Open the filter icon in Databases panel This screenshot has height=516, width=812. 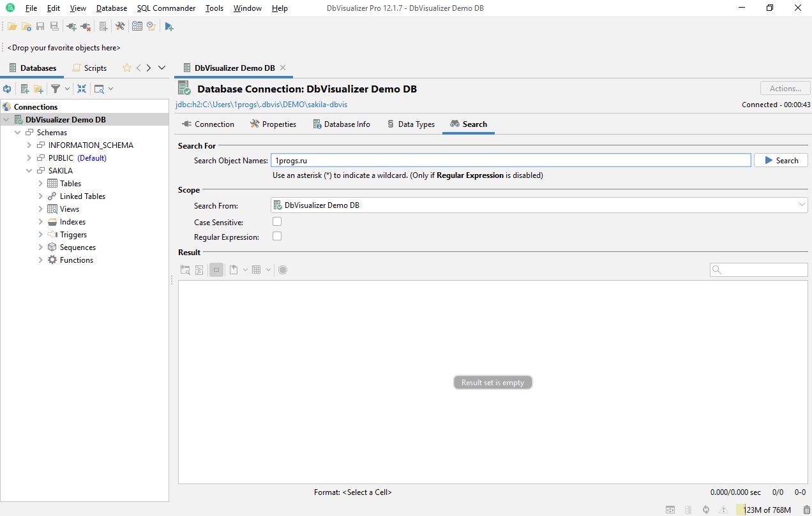click(x=56, y=88)
